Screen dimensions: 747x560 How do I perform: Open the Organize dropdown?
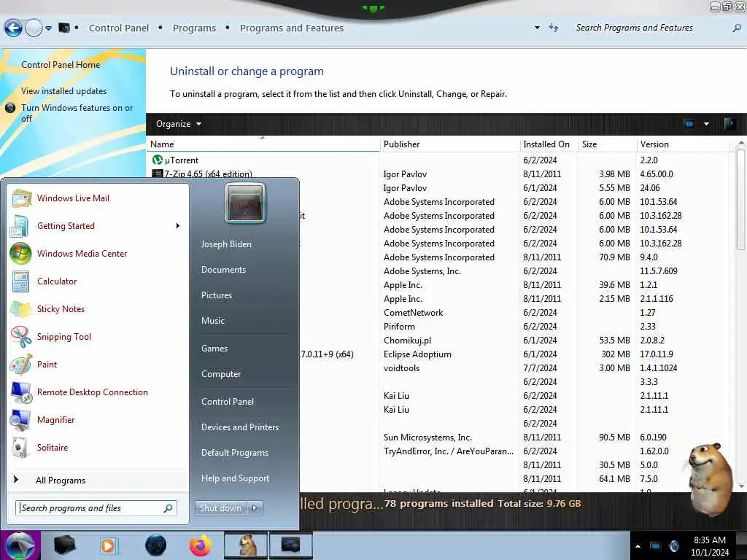point(179,124)
